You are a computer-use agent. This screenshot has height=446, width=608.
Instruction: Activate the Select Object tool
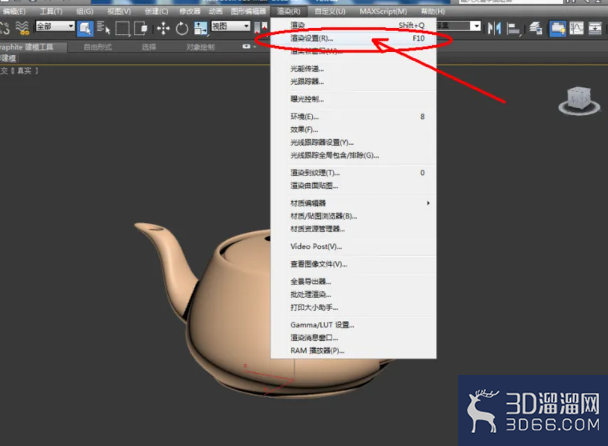click(x=85, y=28)
